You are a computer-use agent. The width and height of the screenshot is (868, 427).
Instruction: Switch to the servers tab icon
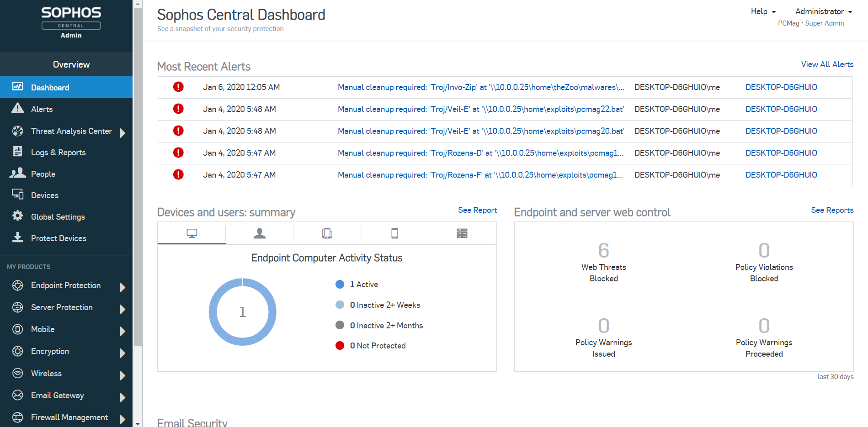pyautogui.click(x=462, y=233)
